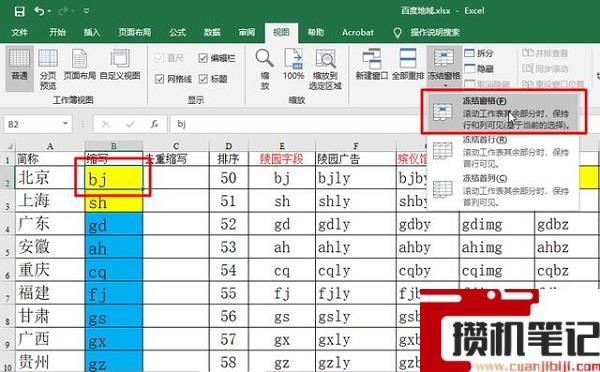Toggle the 编辑栏 formula bar checkbox
Image resolution: width=600 pixels, height=372 pixels.
203,58
